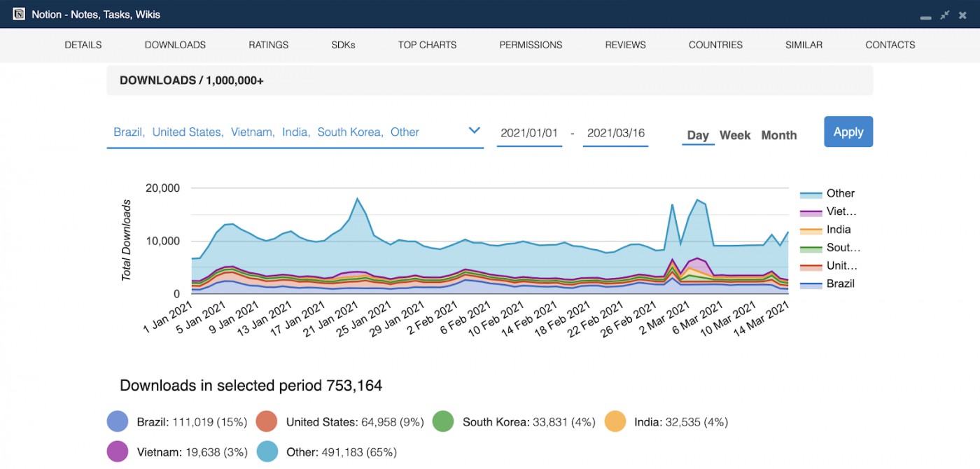Click 'Downloads in selected period 753,164'
The width and height of the screenshot is (980, 469).
(x=251, y=386)
